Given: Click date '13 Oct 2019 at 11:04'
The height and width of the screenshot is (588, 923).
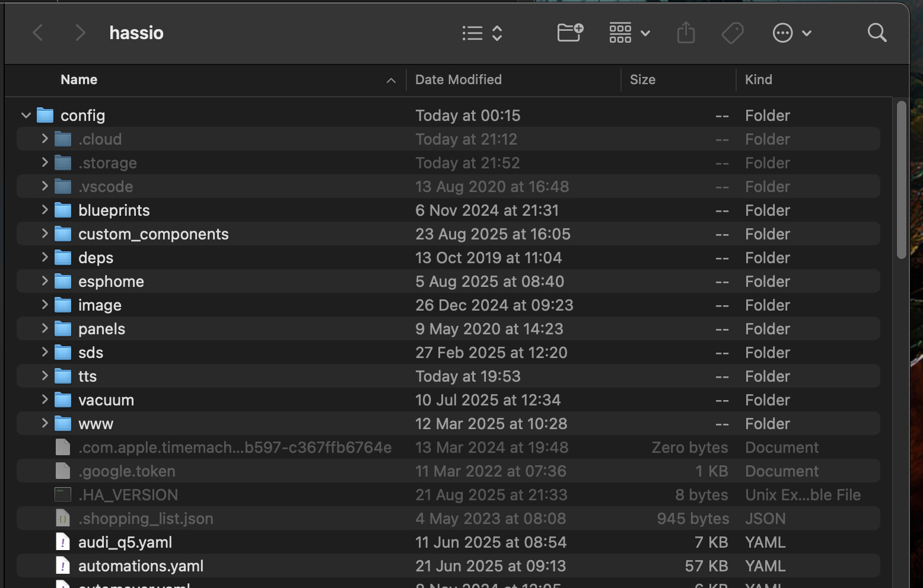Looking at the screenshot, I should [489, 258].
